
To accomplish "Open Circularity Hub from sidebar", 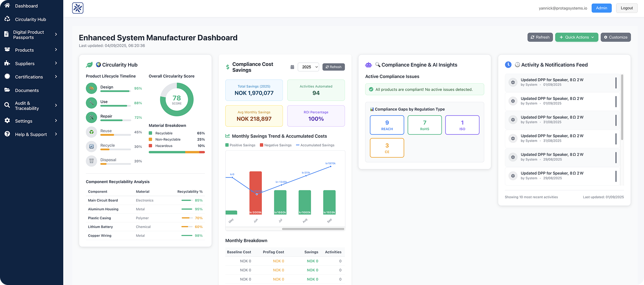I will click(30, 19).
